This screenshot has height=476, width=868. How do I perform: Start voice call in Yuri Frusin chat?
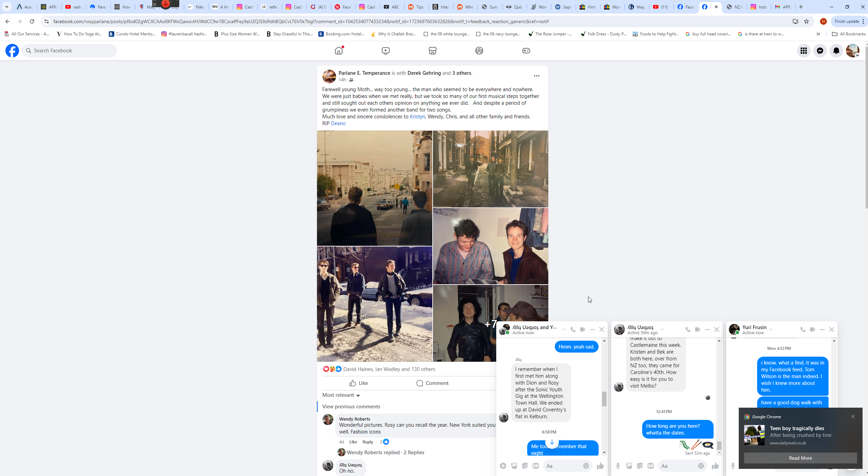point(803,329)
